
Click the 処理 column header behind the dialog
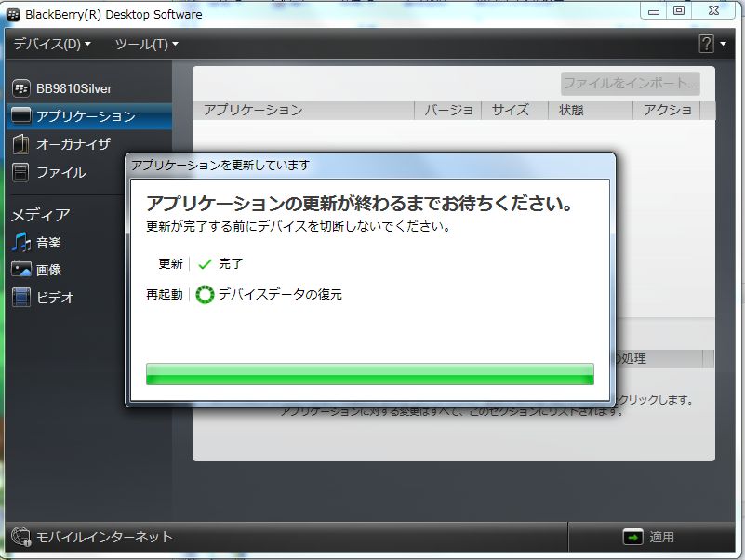[x=659, y=358]
